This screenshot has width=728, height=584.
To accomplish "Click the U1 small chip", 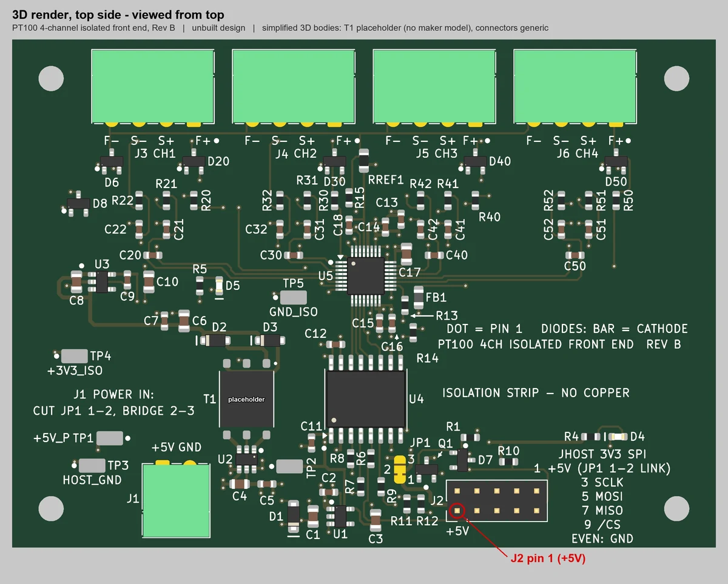I will [x=340, y=516].
